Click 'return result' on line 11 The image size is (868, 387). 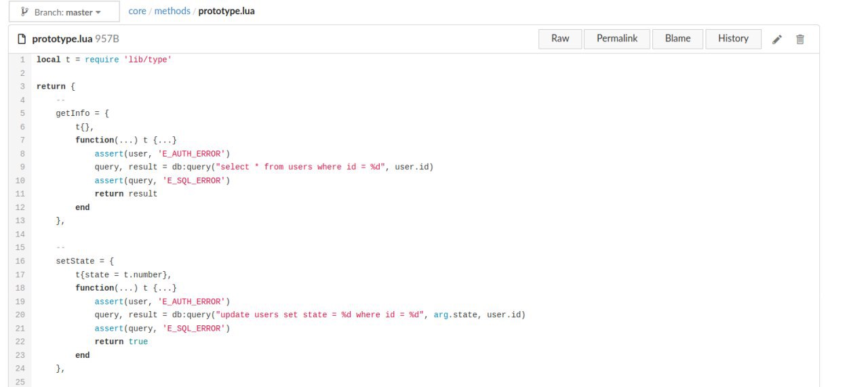(x=126, y=194)
